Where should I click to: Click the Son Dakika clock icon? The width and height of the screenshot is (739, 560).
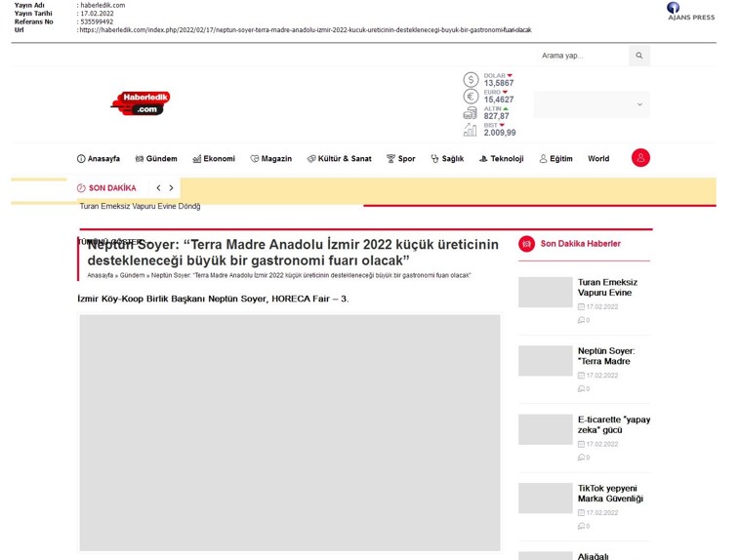pyautogui.click(x=81, y=188)
